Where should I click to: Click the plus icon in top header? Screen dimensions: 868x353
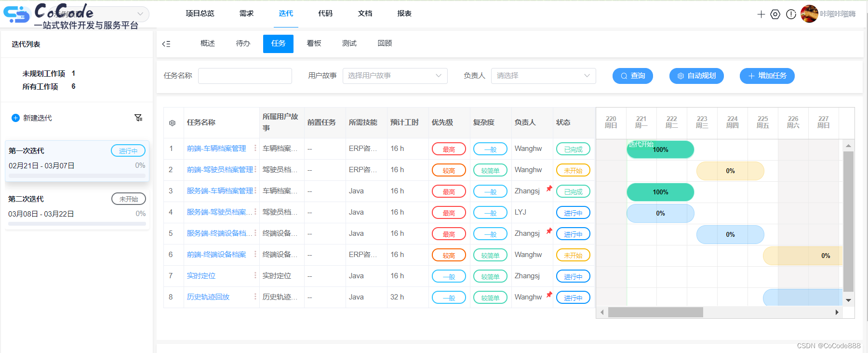click(x=761, y=14)
